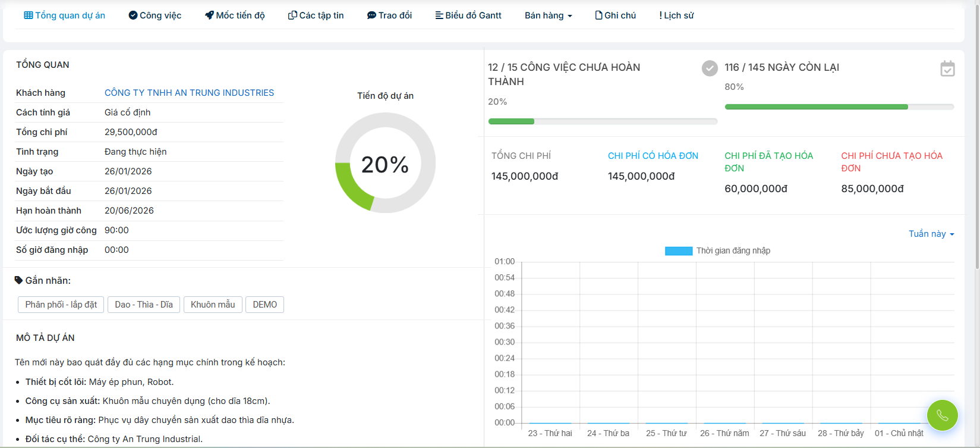Open the Các tập tin tab

(316, 15)
